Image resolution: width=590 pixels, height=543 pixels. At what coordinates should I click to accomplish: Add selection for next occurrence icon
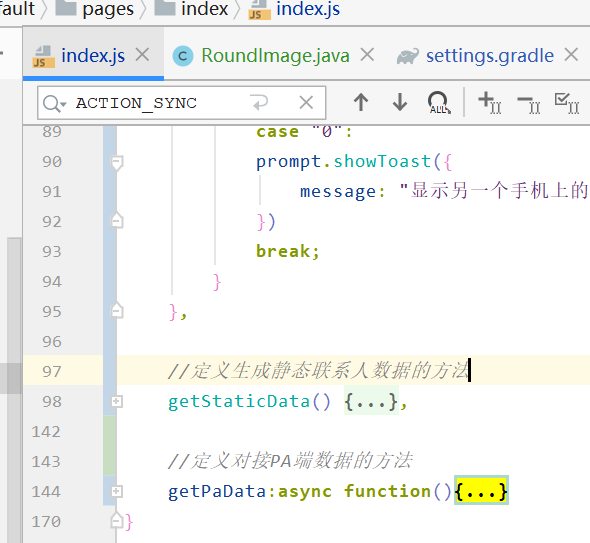click(x=490, y=102)
